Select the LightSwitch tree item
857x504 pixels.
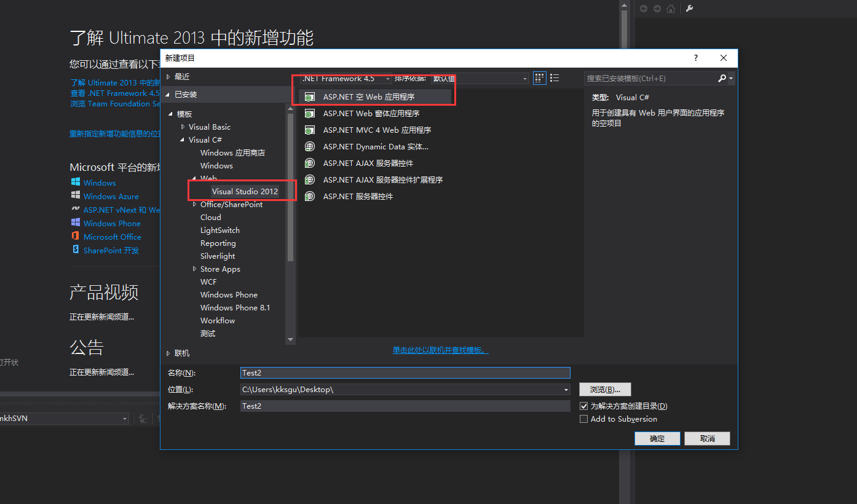click(x=220, y=230)
